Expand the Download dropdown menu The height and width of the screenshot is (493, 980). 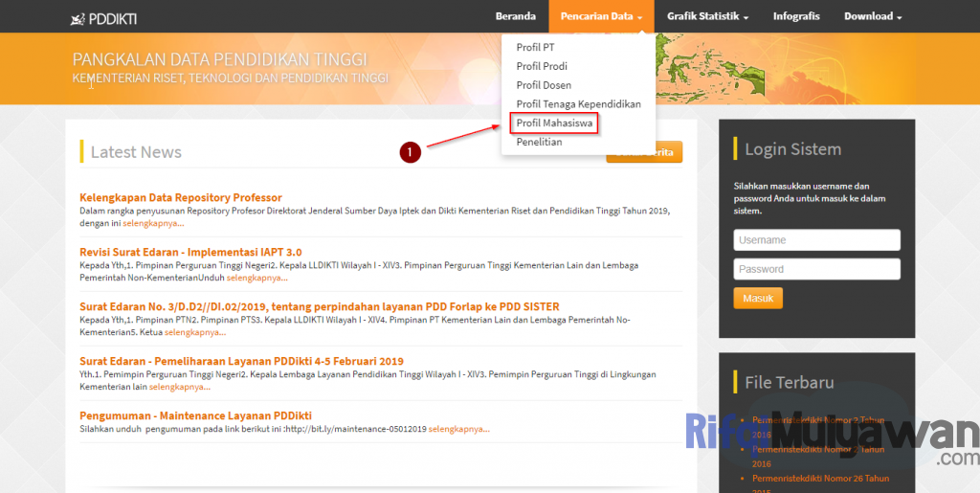click(x=873, y=16)
